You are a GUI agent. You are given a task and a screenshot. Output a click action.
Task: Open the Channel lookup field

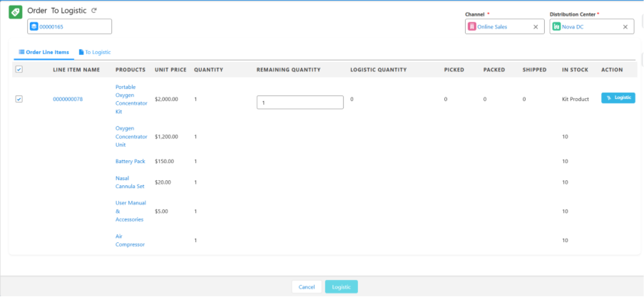(504, 27)
